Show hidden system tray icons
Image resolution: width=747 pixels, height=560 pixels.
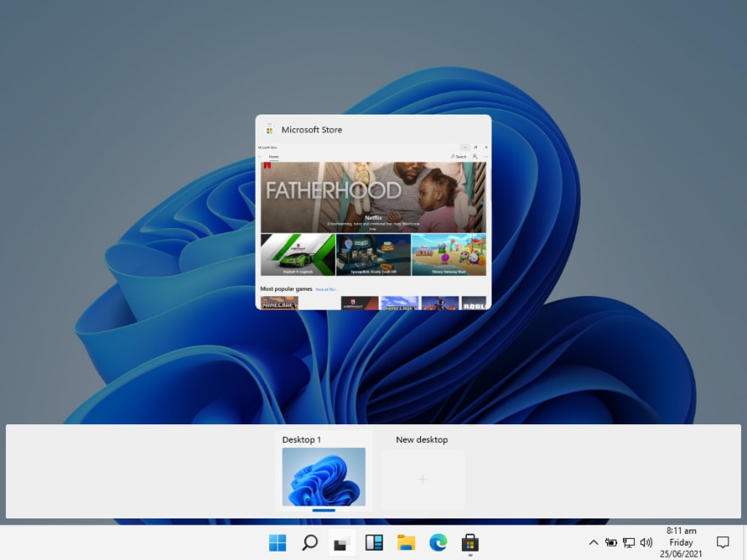[593, 542]
